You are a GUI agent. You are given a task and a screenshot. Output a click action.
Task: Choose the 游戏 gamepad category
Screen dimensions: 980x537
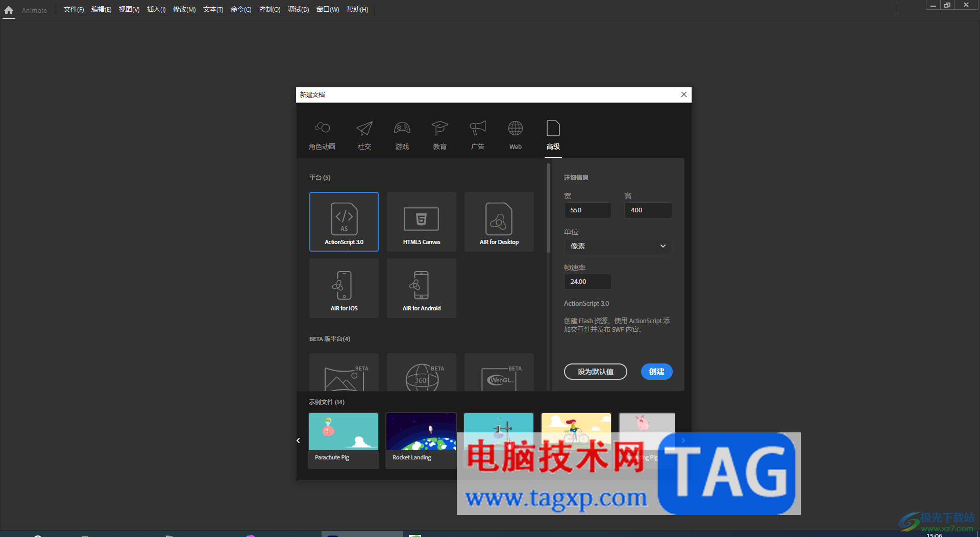[402, 135]
